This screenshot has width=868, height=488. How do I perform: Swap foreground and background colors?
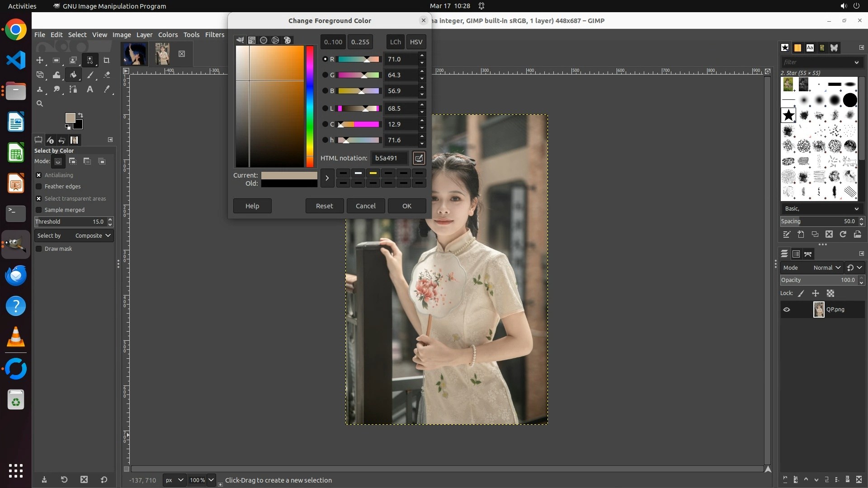pyautogui.click(x=80, y=115)
